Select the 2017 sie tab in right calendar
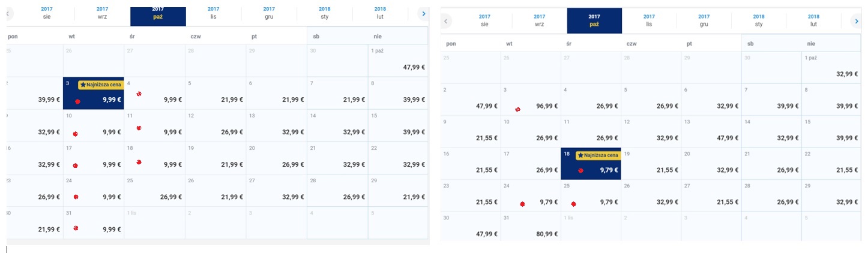This screenshot has width=868, height=253. 484,20
